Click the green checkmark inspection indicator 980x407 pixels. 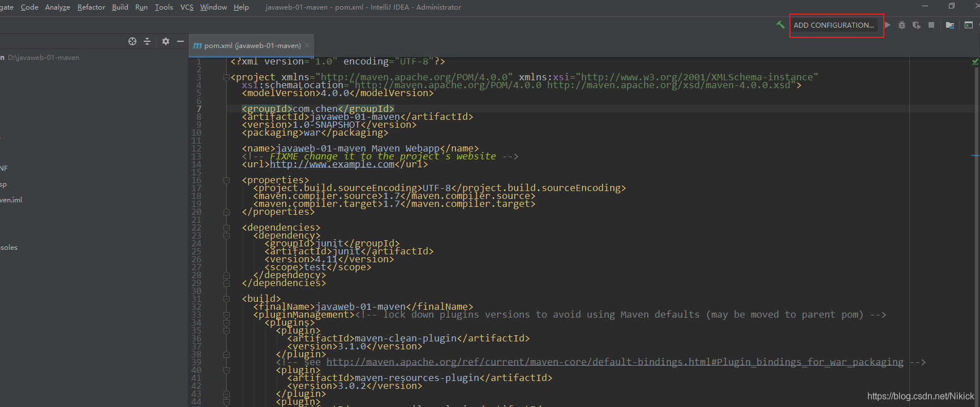(x=975, y=62)
